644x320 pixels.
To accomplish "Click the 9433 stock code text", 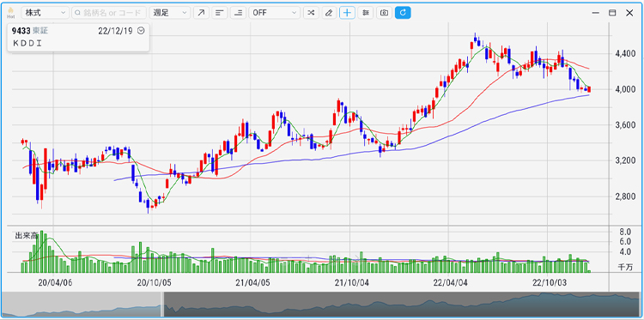I will pyautogui.click(x=21, y=31).
